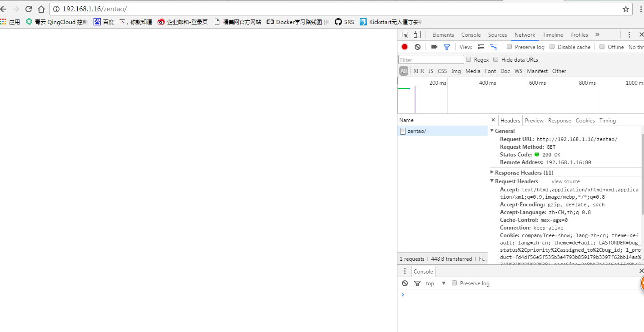
Task: Check the Regex filter checkbox
Action: 469,59
